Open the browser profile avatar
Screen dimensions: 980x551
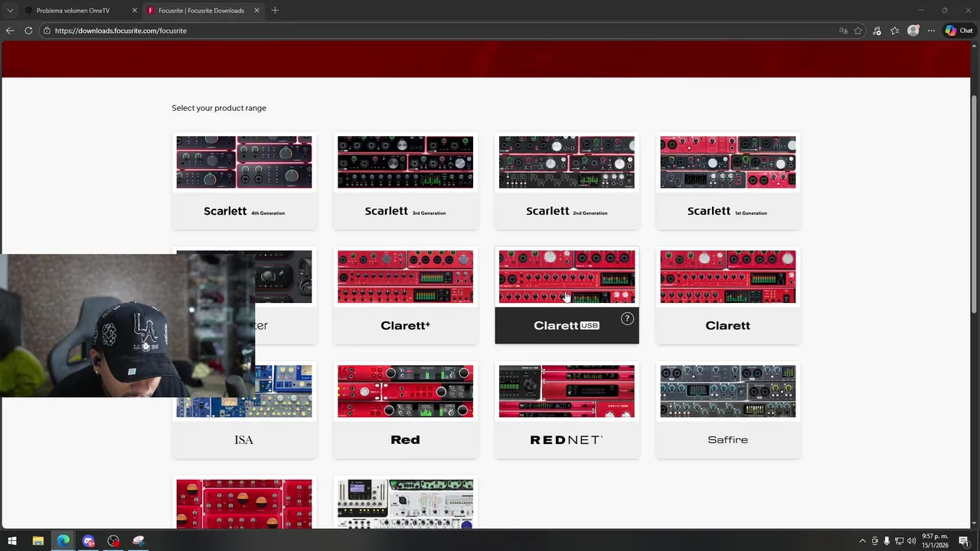click(913, 31)
